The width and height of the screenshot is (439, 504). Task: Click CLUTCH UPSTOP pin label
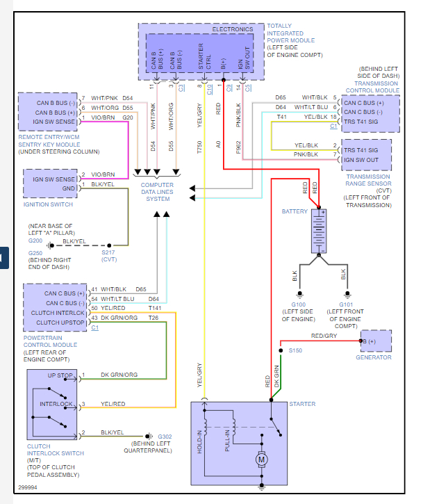60,323
